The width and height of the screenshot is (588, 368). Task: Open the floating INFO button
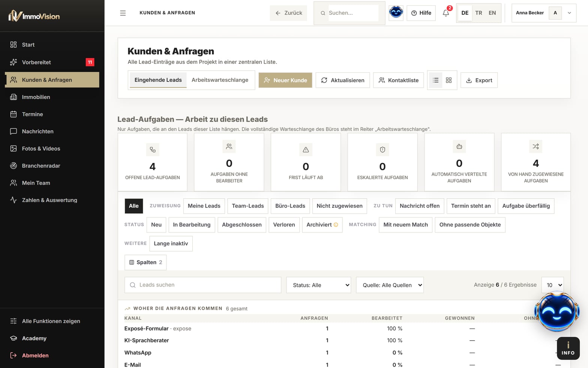(x=568, y=348)
